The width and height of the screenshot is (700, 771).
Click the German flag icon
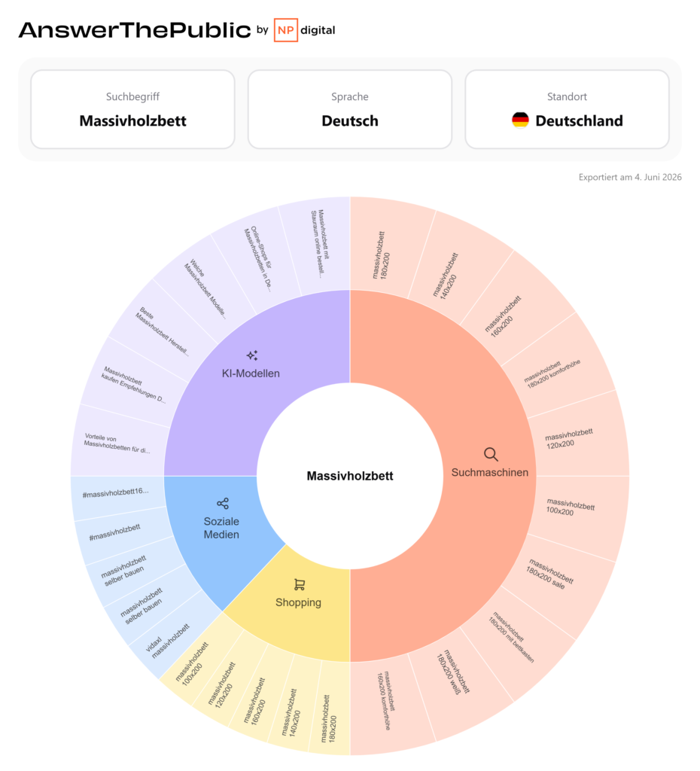pyautogui.click(x=520, y=120)
